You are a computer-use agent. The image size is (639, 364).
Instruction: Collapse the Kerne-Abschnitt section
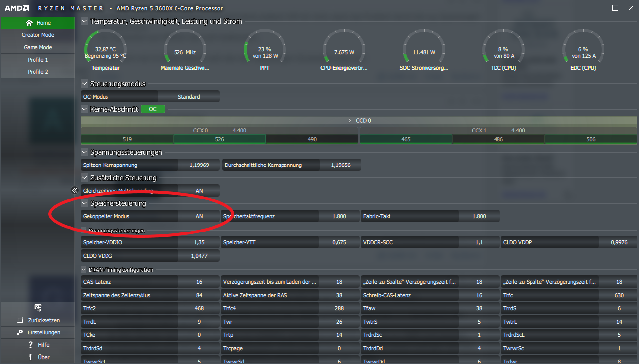[x=84, y=109]
